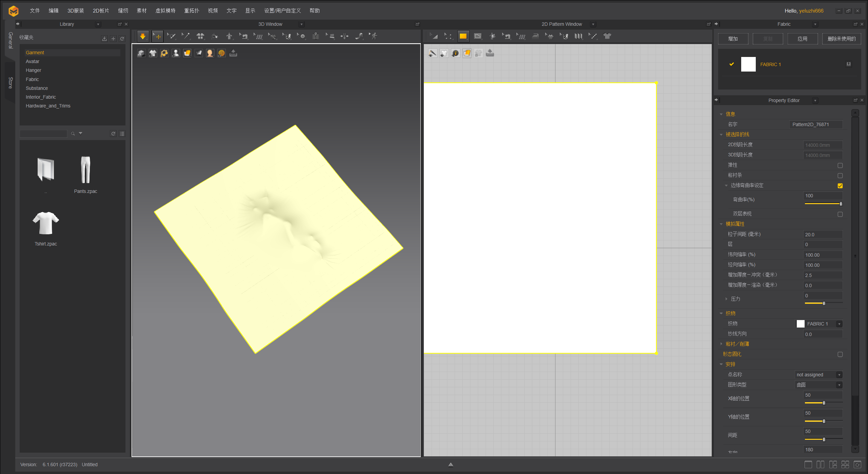
Task: Enable the 弹性 elastic checkbox
Action: click(840, 165)
